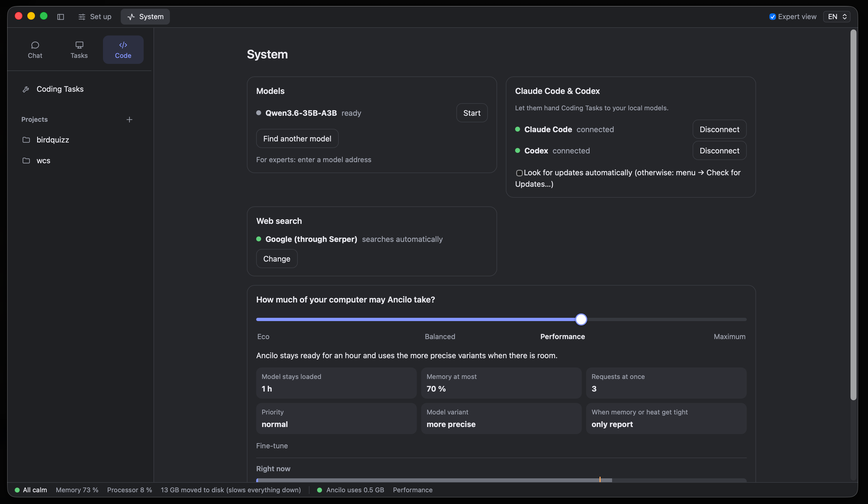This screenshot has width=868, height=504.
Task: Click the Requests at once tile
Action: tap(666, 383)
